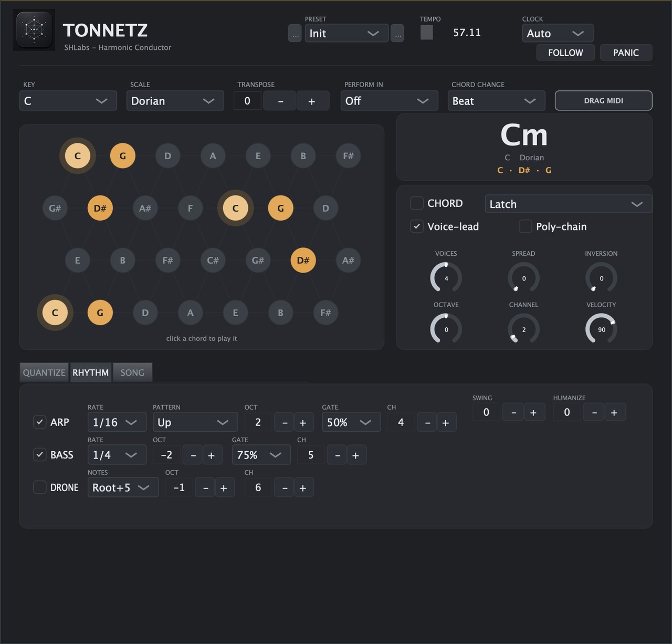Screen dimensions: 672x644
Task: Click the highlighted D# node in second lattice row
Action: 100,208
